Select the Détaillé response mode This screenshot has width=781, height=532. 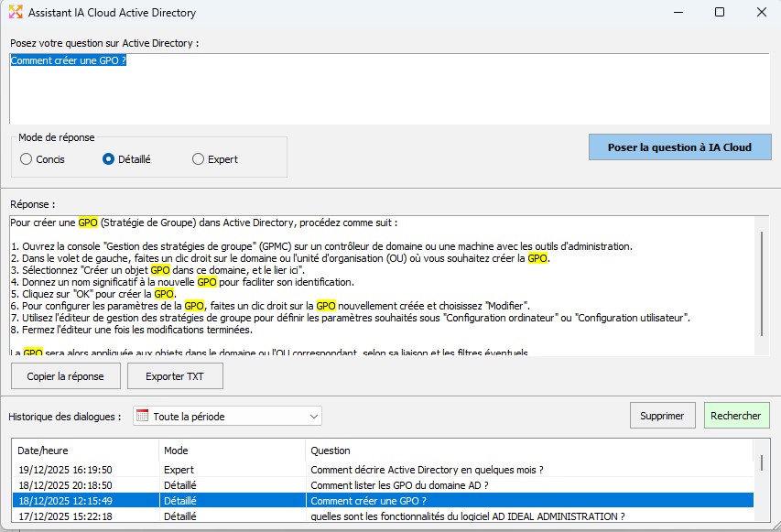tap(109, 159)
